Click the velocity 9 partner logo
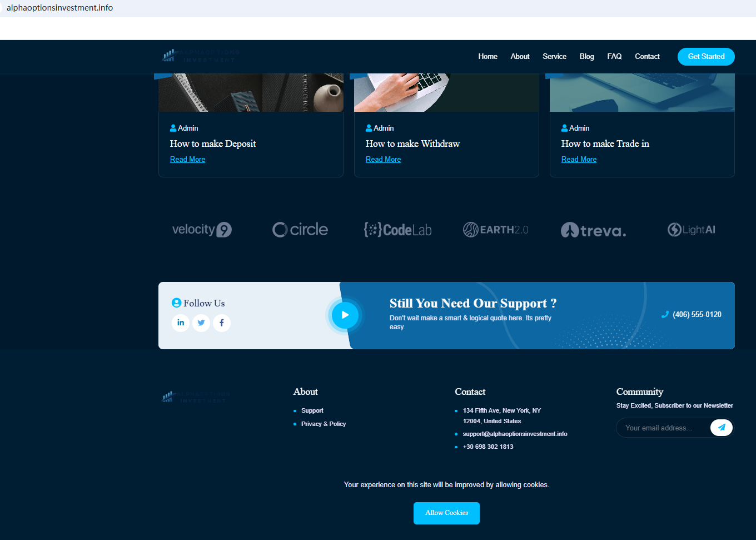Viewport: 756px width, 540px height. (202, 230)
